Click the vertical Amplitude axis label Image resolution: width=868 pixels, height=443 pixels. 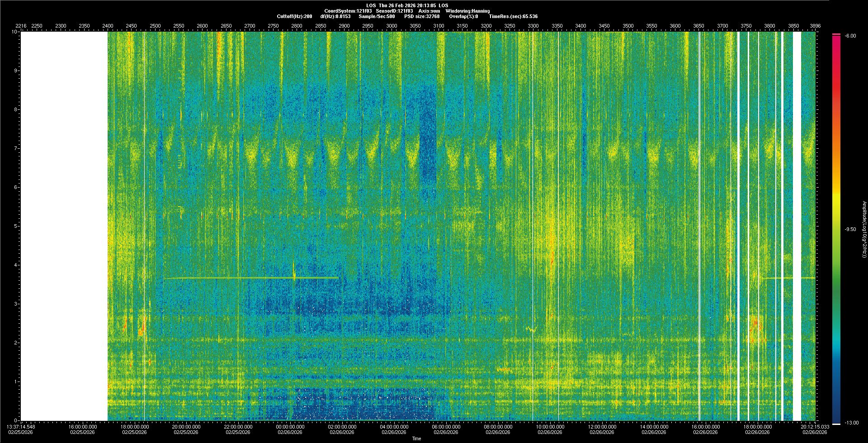(863, 230)
